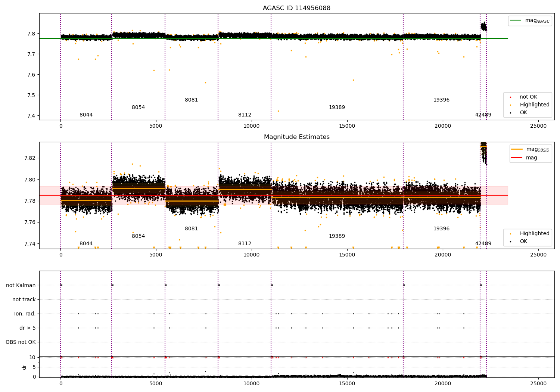Click the 'not track' axis label
Viewport: 560px width, 392px height.
[x=24, y=300]
